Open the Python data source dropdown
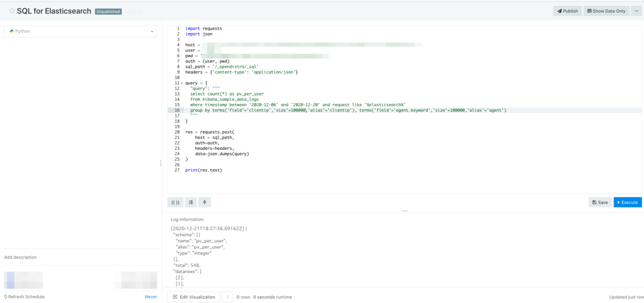Viewport: 644px width, 303px height. [80, 31]
